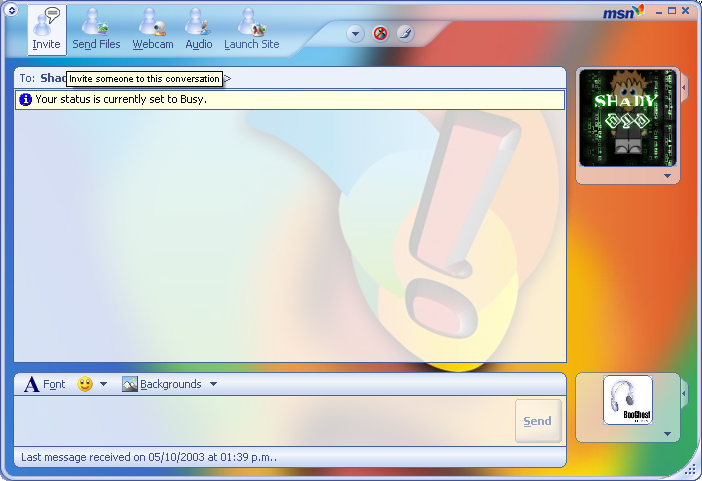Viewport: 702px width, 481px height.
Task: Open the smiley emoticon picker
Action: (x=85, y=384)
